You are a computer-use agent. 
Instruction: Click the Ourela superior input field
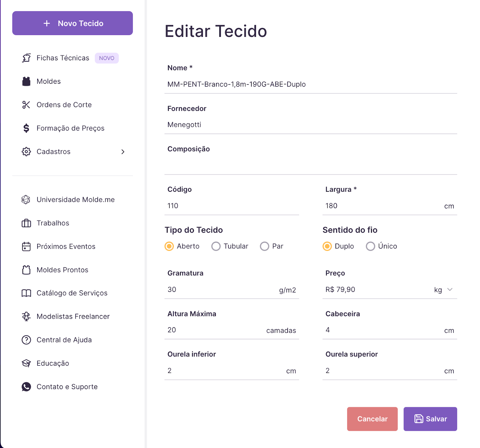(390, 371)
